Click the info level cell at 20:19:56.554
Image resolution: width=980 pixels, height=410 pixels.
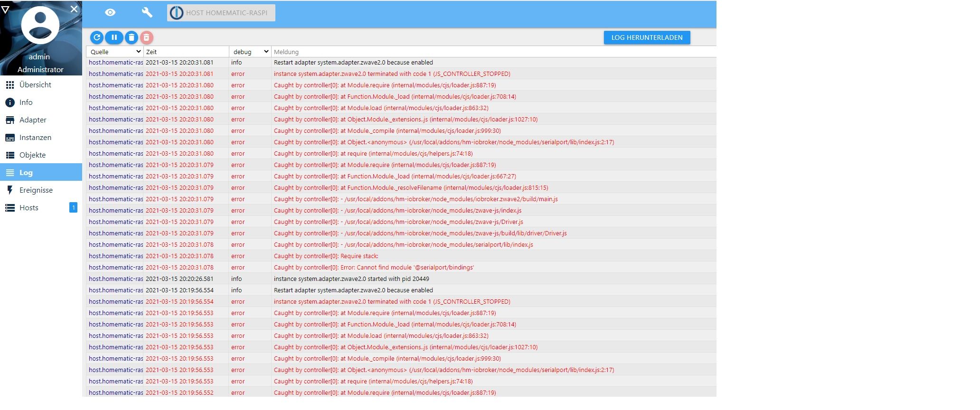tap(236, 290)
